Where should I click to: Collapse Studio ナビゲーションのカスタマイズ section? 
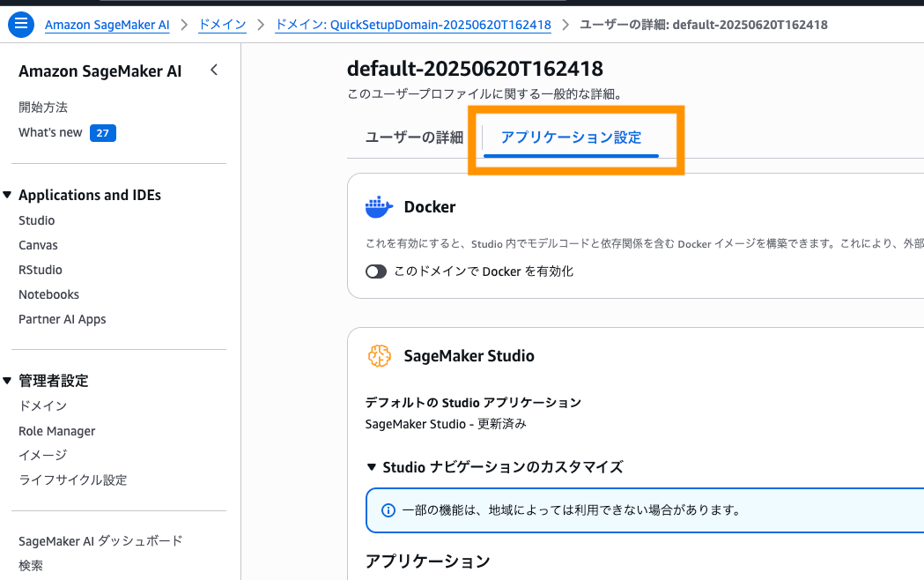pyautogui.click(x=371, y=467)
